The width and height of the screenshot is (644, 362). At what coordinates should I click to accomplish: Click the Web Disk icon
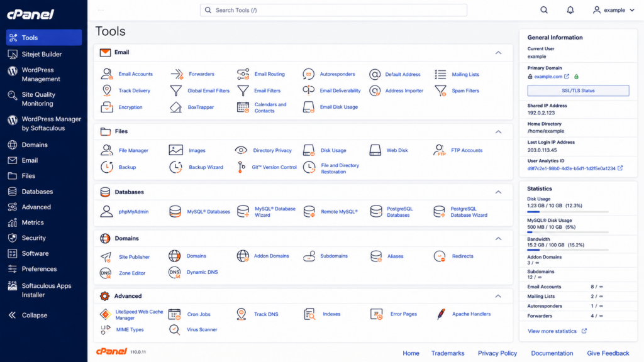point(375,150)
